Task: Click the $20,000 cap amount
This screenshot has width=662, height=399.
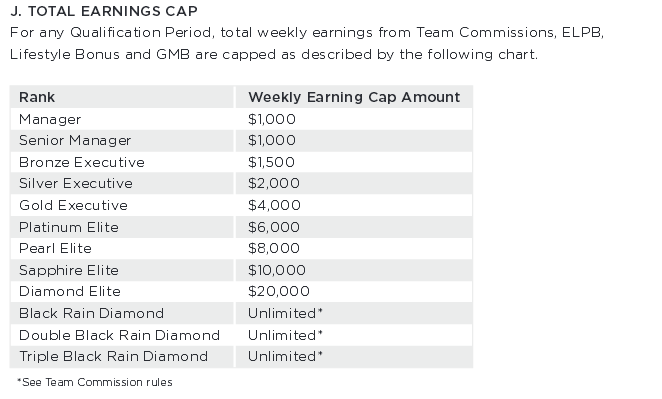Action: [279, 291]
